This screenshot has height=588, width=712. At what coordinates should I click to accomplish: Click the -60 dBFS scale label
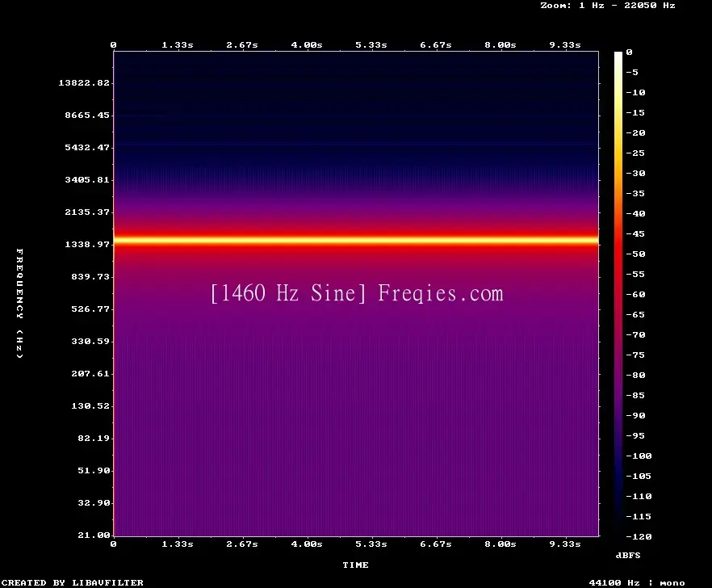click(x=635, y=294)
